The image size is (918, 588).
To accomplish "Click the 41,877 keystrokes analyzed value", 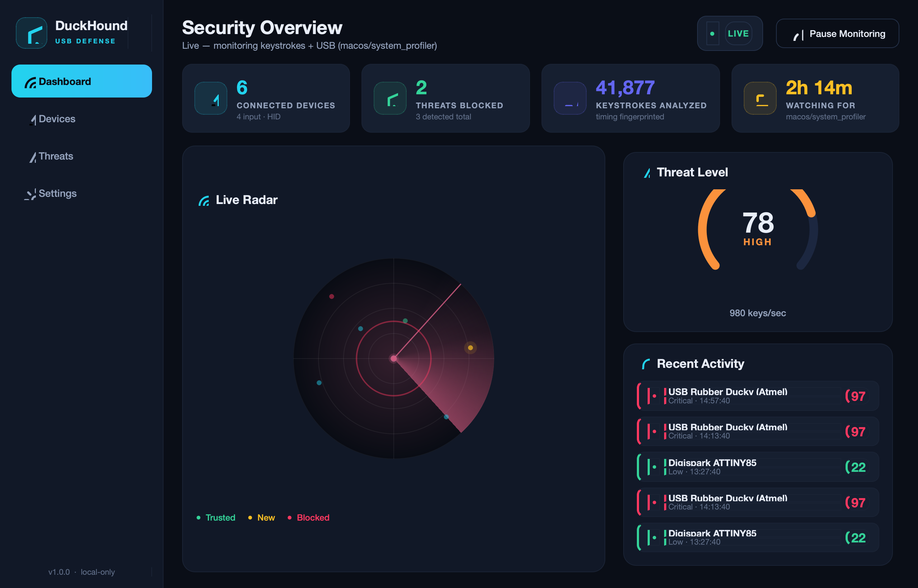I will [x=625, y=88].
